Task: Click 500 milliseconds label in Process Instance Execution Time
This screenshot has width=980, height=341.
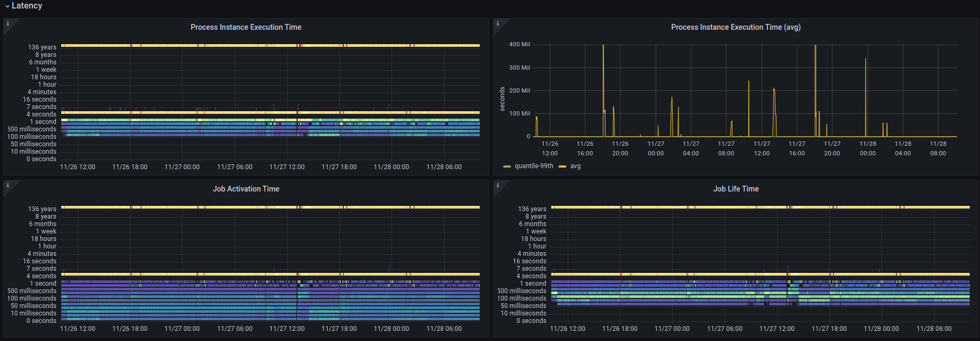Action: [31, 129]
